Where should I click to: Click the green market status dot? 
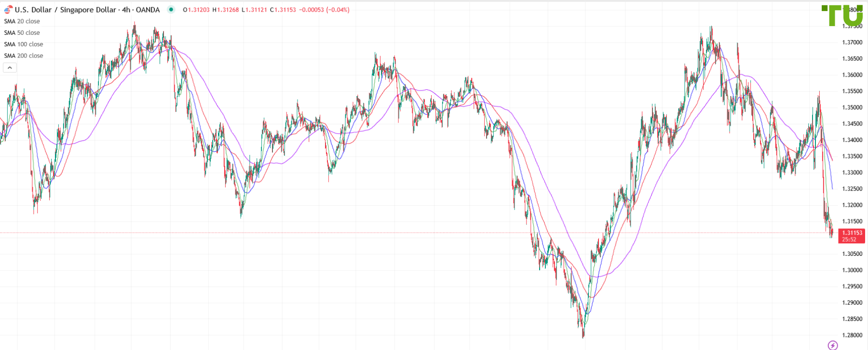click(171, 9)
